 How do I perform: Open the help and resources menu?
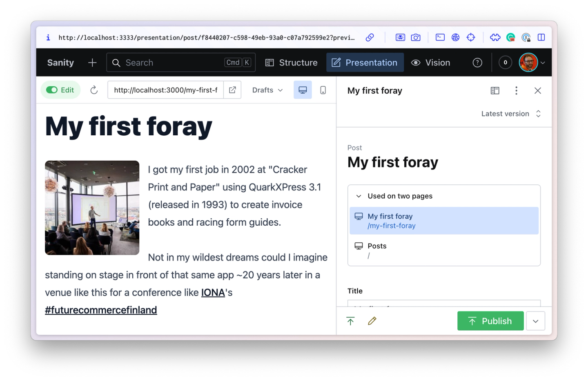coord(477,63)
